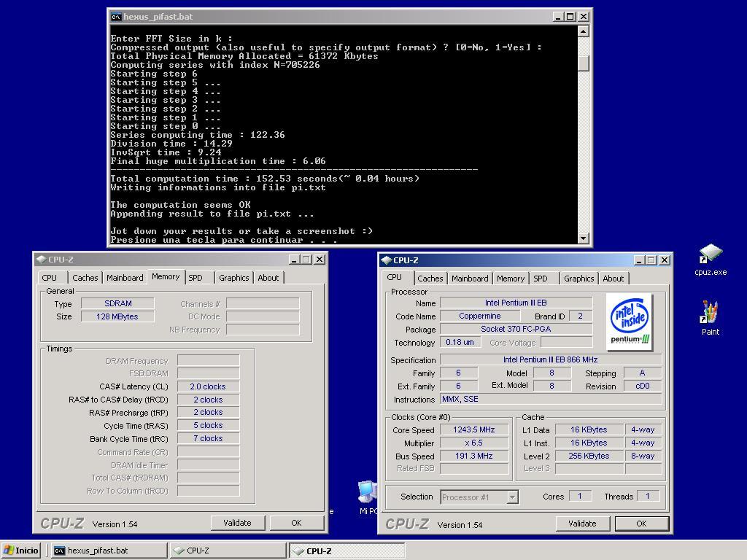Click the Bank Cycle Time 7 clocks field
Screen dimensions: 747x560
(x=208, y=438)
